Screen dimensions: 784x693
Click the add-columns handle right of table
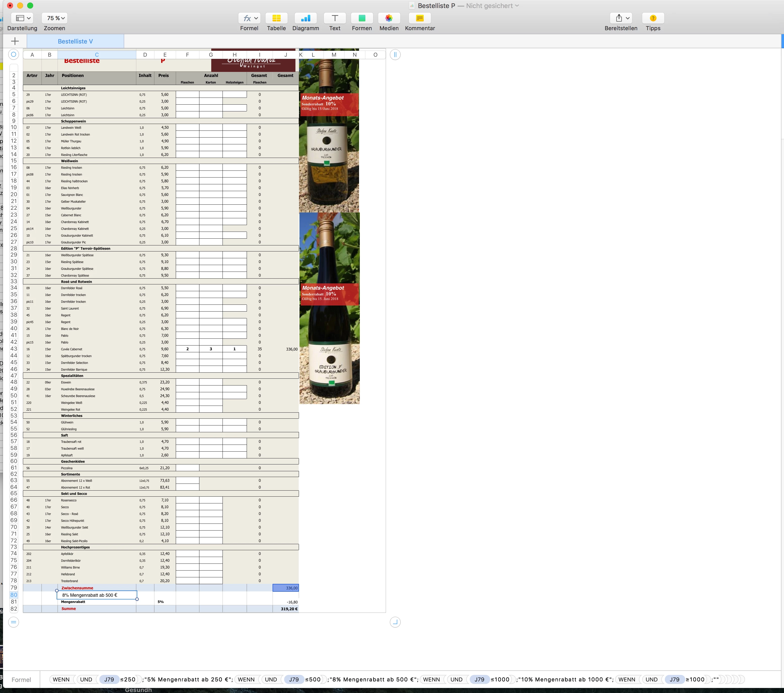tap(395, 55)
